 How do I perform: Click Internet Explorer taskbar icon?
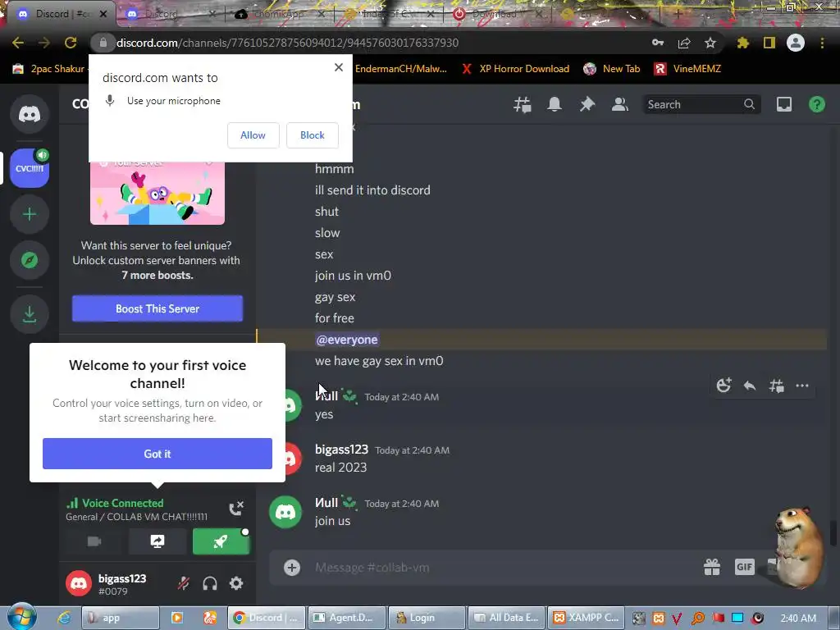tap(64, 618)
